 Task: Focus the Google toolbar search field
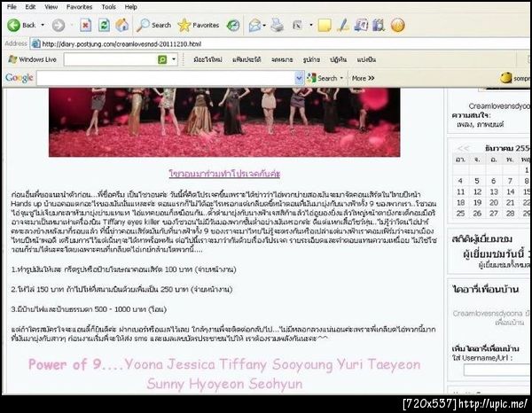[x=165, y=78]
